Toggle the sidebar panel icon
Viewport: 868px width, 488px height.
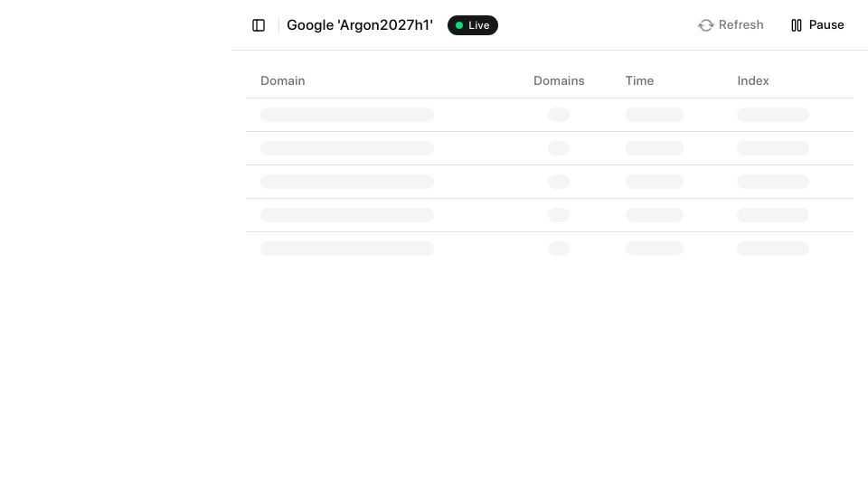(259, 25)
